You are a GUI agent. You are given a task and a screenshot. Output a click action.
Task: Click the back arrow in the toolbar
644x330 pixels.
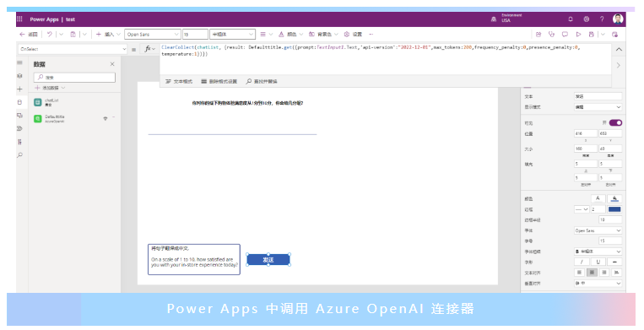[22, 35]
